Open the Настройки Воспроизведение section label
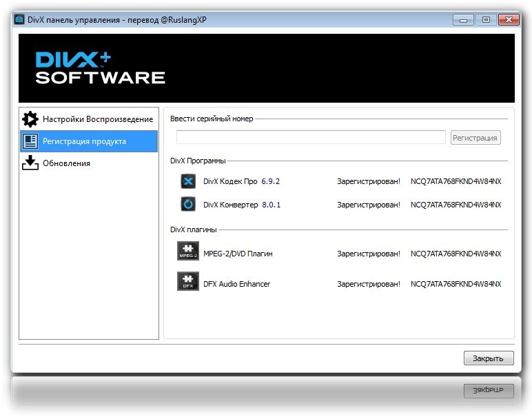This screenshot has height=419, width=532. click(98, 119)
